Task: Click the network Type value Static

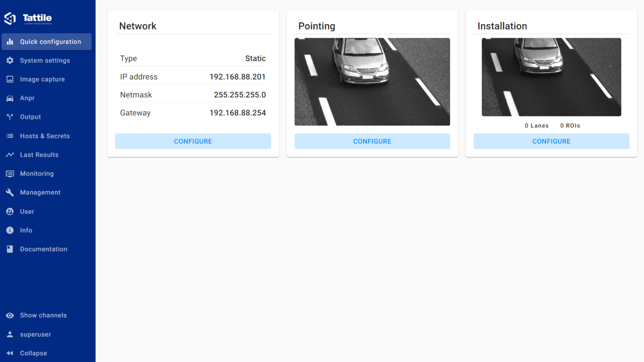Action: [x=255, y=58]
